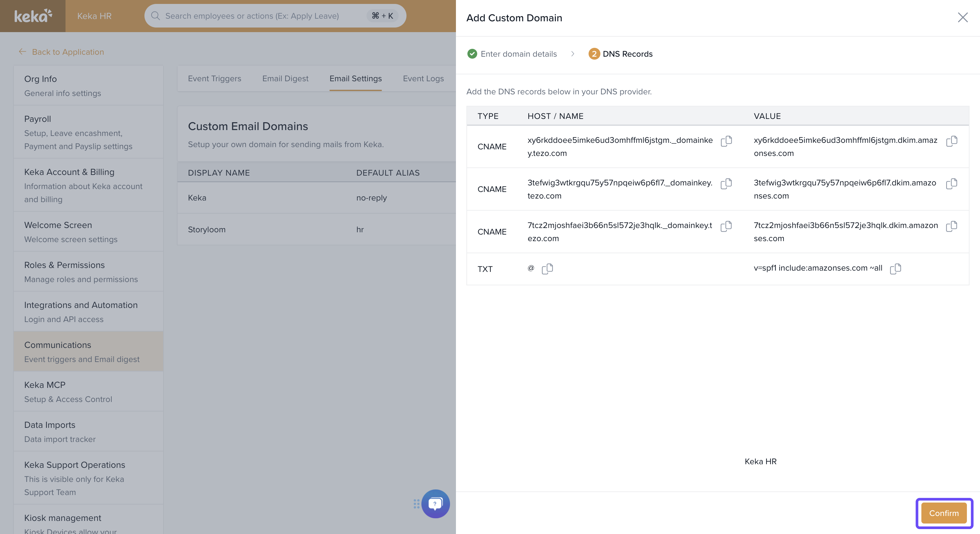This screenshot has width=980, height=534.
Task: Copy value of xy6rkddoee CNAME record
Action: point(952,141)
